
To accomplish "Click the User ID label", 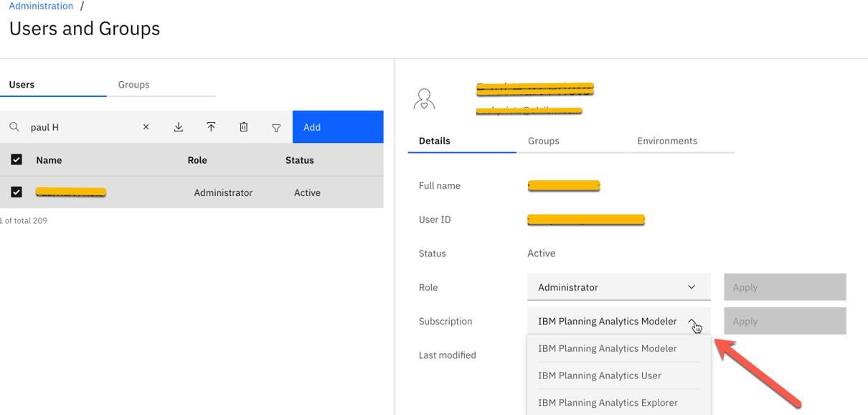I will click(435, 220).
